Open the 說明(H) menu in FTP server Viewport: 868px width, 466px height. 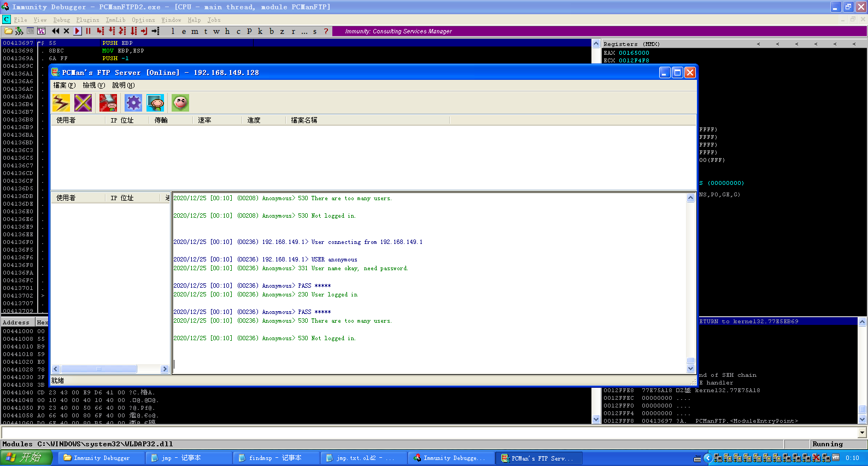pos(123,85)
